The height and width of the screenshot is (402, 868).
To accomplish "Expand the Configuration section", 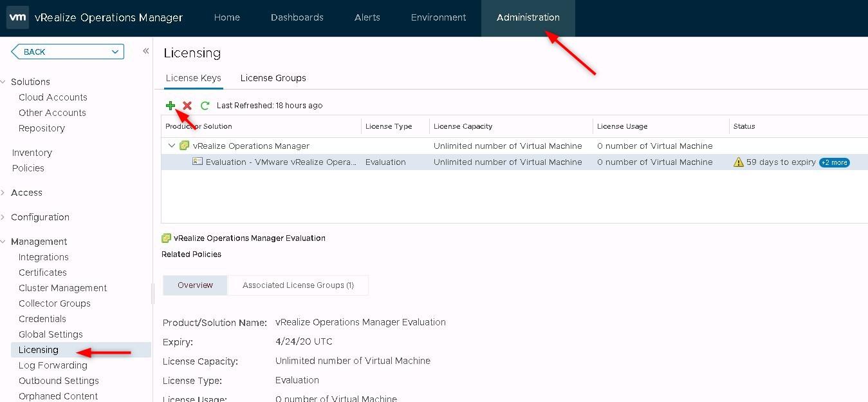I will click(x=3, y=217).
